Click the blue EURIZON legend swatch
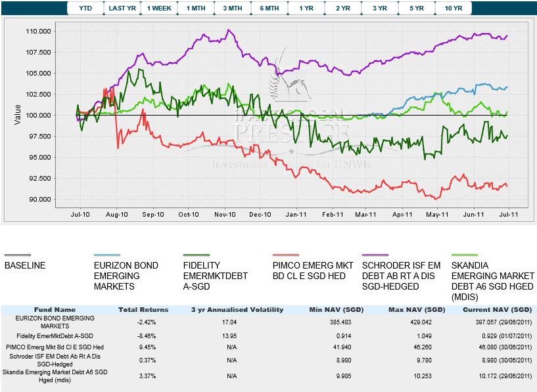The height and width of the screenshot is (392, 537). point(107,255)
